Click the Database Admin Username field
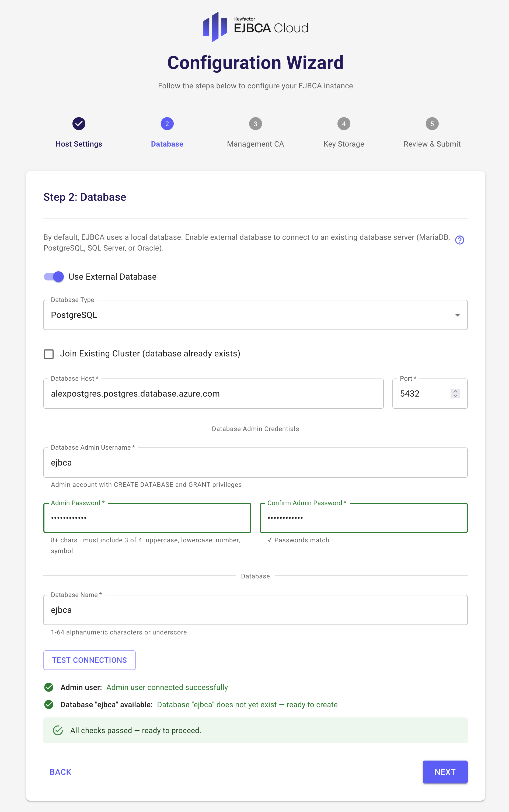Image resolution: width=509 pixels, height=812 pixels. coord(256,462)
